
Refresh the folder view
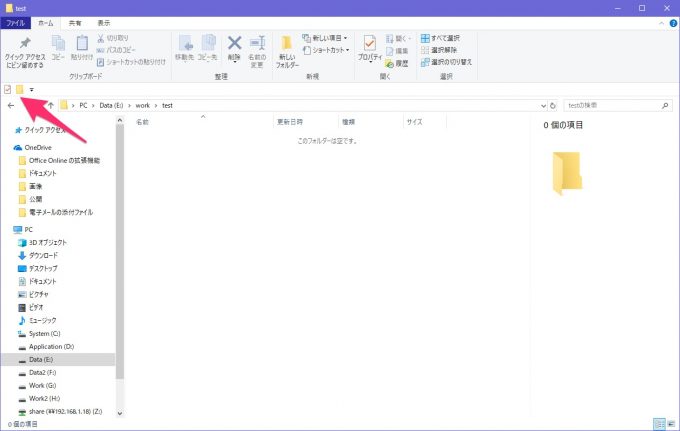coord(552,105)
